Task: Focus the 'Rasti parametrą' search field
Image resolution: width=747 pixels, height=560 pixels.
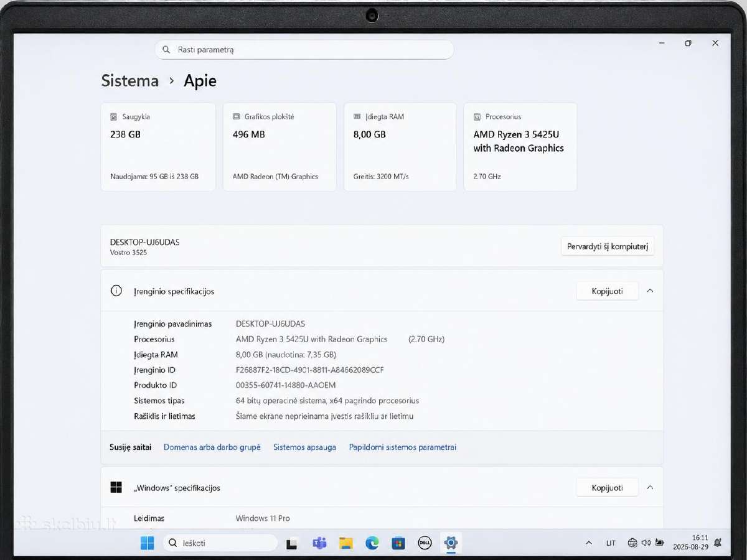Action: pyautogui.click(x=304, y=50)
